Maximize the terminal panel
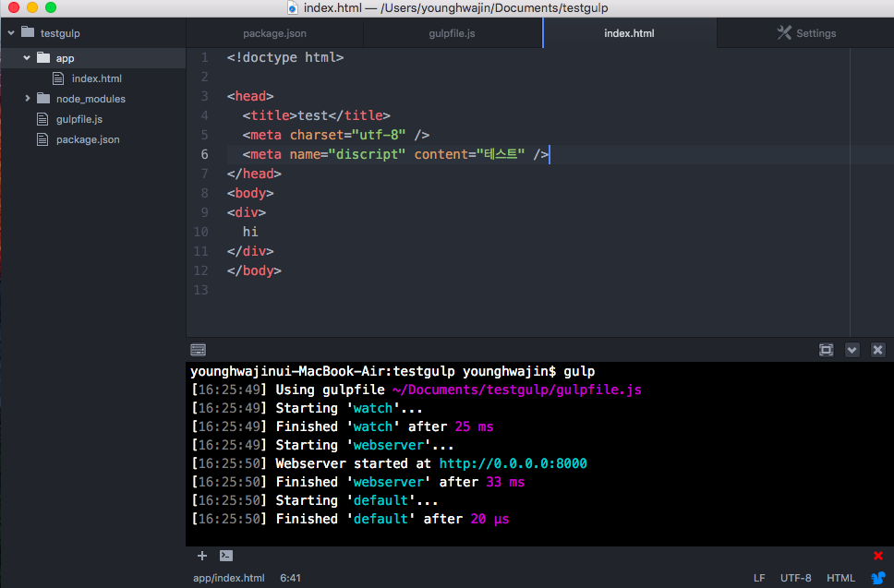Viewport: 894px width, 588px height. [x=827, y=350]
